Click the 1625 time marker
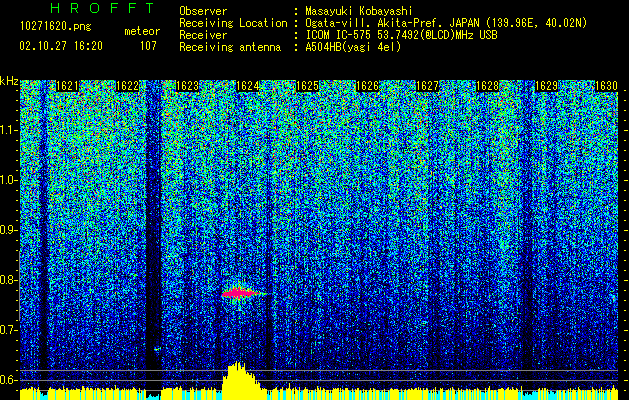Viewport: 629px width, 400px height. pos(307,86)
